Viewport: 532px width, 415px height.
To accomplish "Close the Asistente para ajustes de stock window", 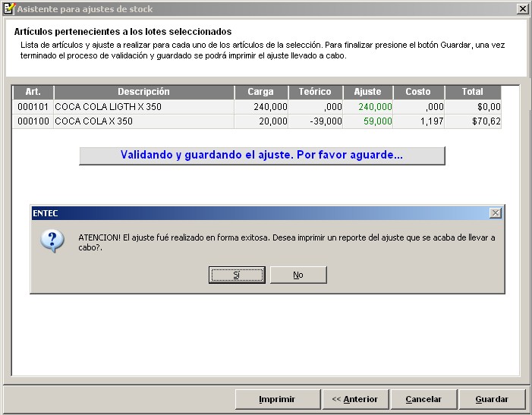I will [x=522, y=9].
